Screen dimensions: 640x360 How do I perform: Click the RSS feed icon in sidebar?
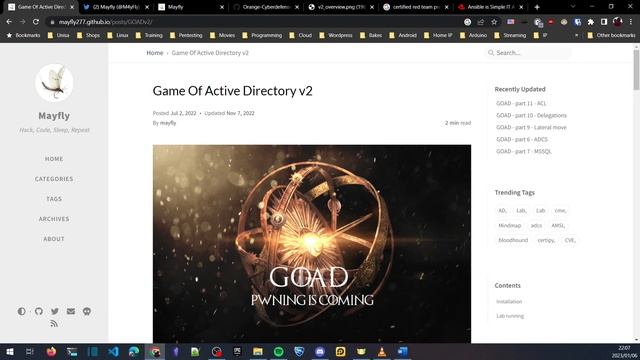54,324
